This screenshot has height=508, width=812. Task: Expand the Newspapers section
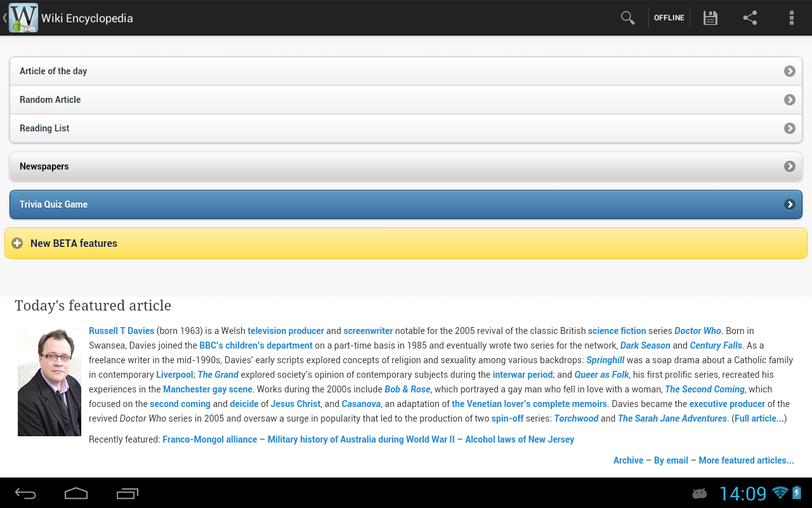pyautogui.click(x=406, y=166)
